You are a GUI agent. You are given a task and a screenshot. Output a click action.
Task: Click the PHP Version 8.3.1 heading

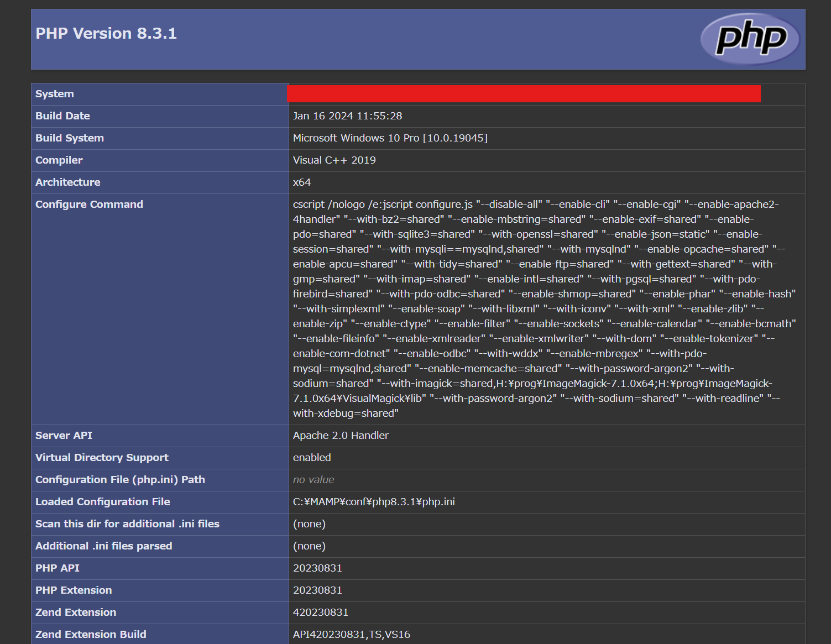click(106, 33)
